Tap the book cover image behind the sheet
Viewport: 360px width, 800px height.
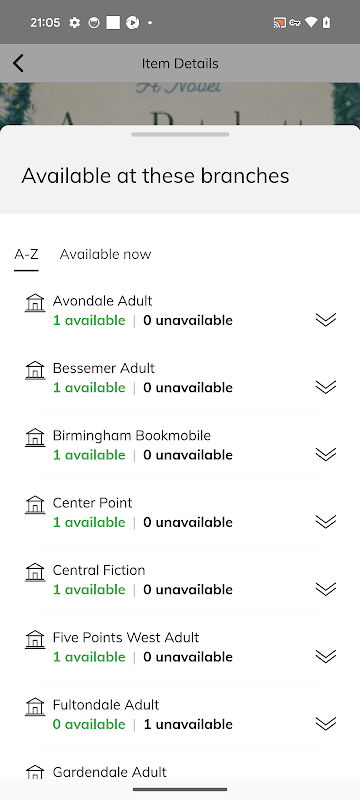(x=180, y=104)
